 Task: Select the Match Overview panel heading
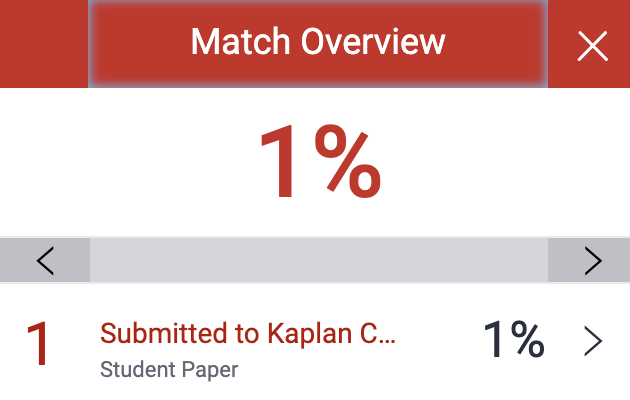point(318,43)
